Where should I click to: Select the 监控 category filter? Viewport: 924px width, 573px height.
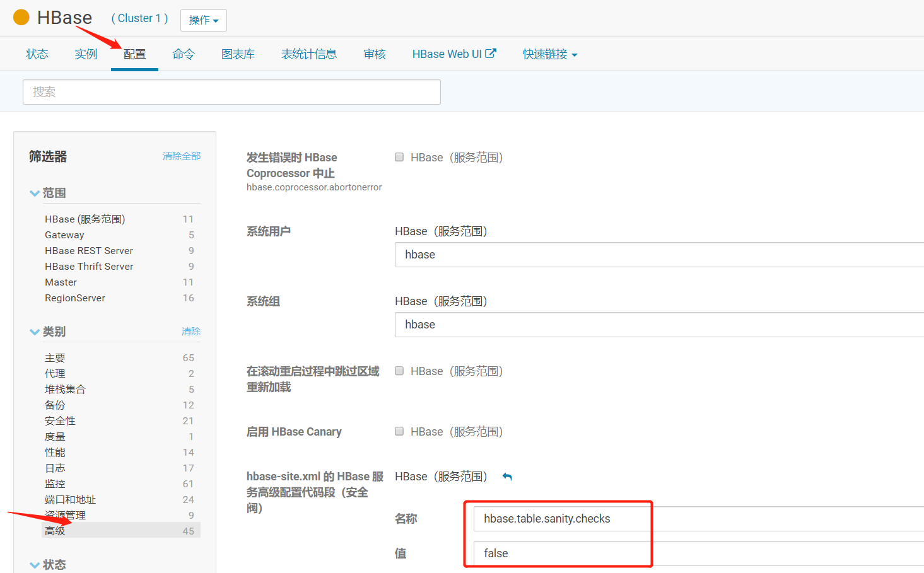click(55, 483)
